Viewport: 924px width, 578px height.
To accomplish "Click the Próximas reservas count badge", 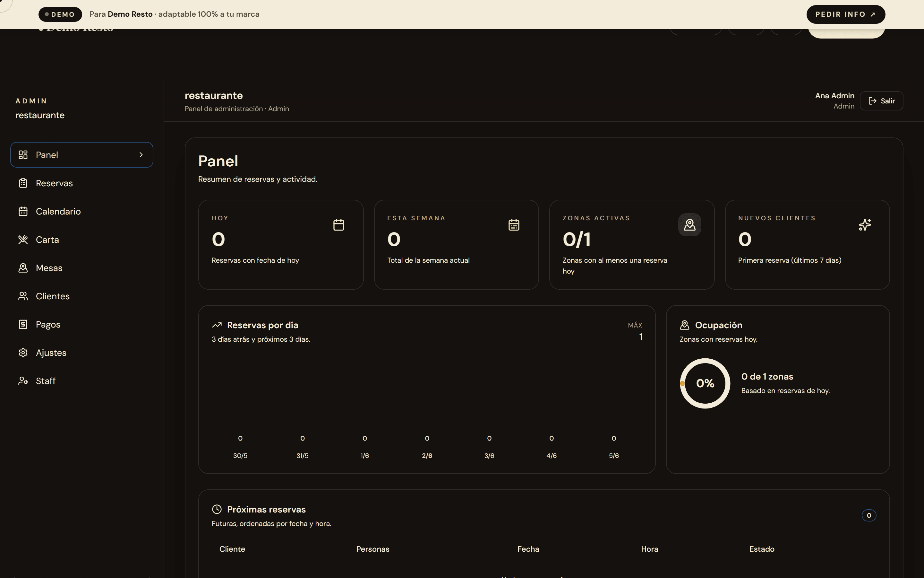I will coord(868,515).
